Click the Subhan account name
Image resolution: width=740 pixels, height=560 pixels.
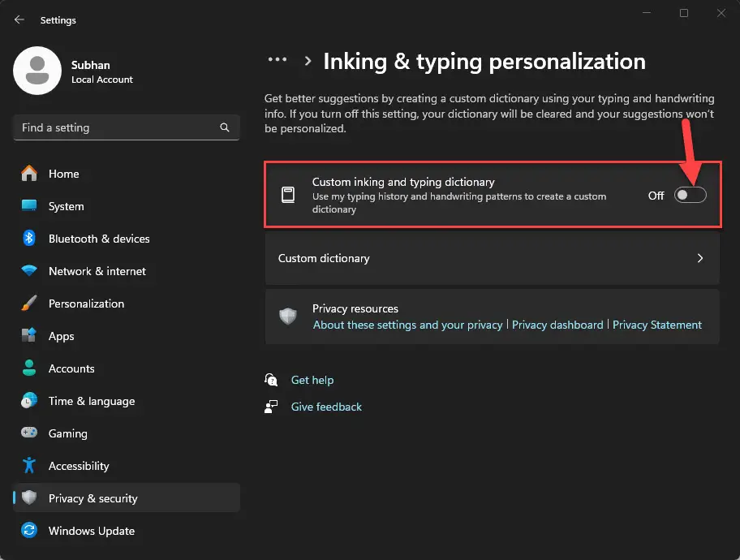coord(91,65)
